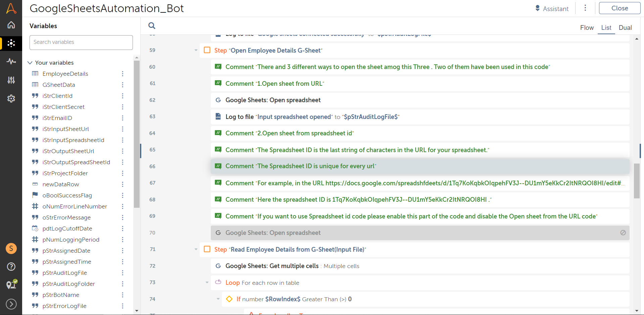The image size is (644, 315).
Task: Collapse the If condition at line 74
Action: point(218,299)
